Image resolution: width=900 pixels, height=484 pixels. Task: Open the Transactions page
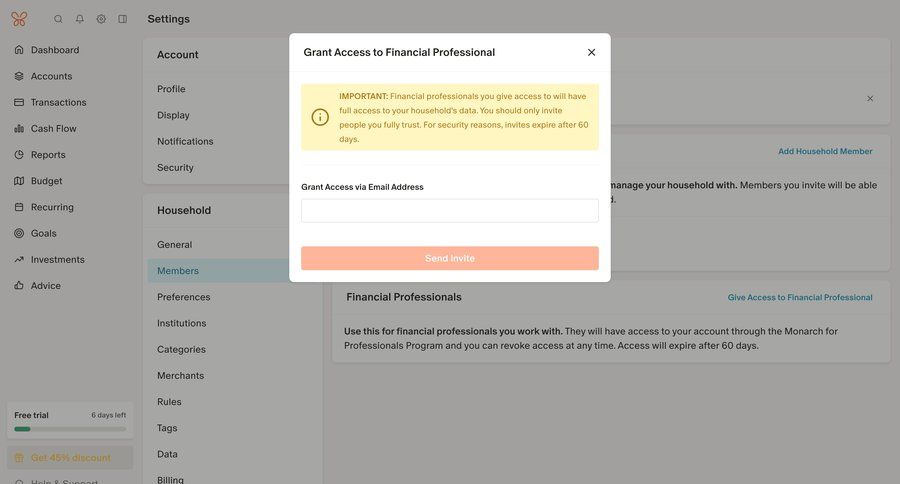58,102
